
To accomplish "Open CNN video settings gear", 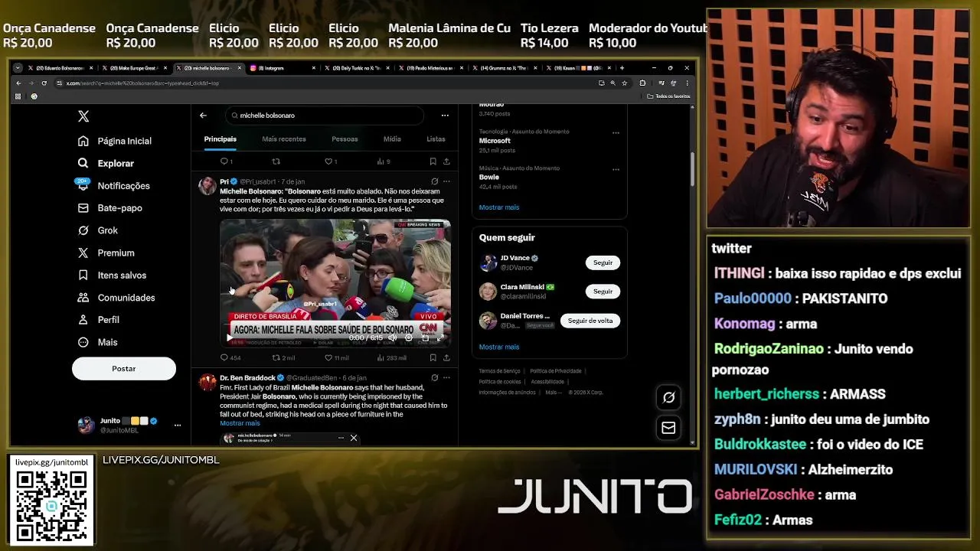I will pos(409,337).
